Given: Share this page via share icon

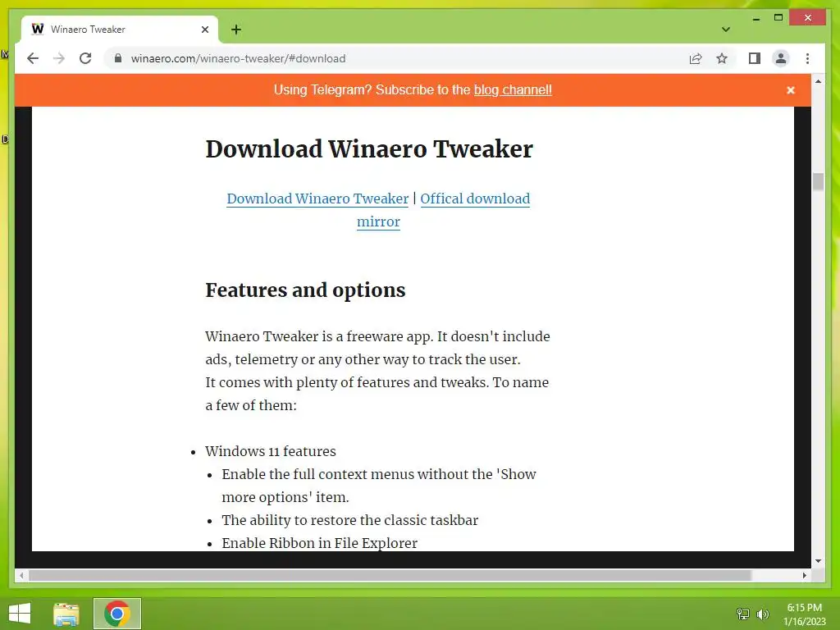Looking at the screenshot, I should click(696, 58).
